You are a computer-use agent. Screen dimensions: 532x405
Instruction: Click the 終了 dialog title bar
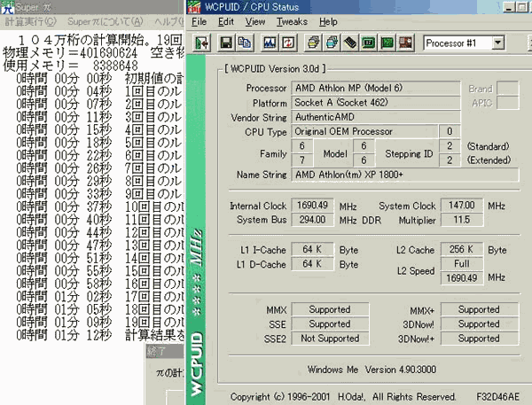coord(165,352)
